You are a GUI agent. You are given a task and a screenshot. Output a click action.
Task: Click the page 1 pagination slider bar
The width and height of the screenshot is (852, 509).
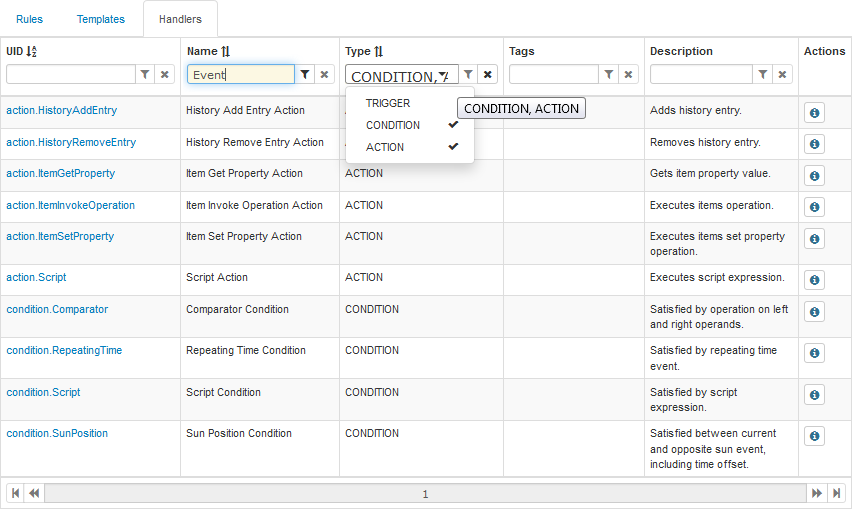(425, 493)
